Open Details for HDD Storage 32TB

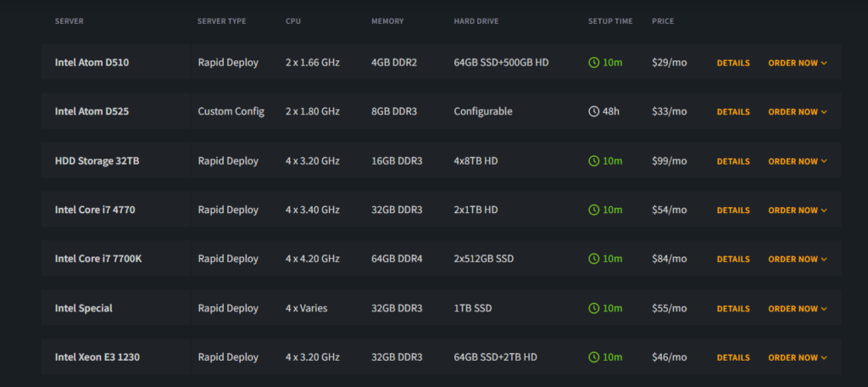click(x=733, y=160)
